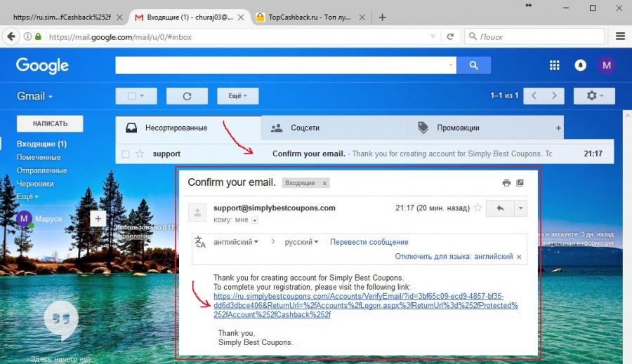Image resolution: width=632 pixels, height=364 pixels.
Task: Remove the Входящие label from message
Action: pos(324,183)
